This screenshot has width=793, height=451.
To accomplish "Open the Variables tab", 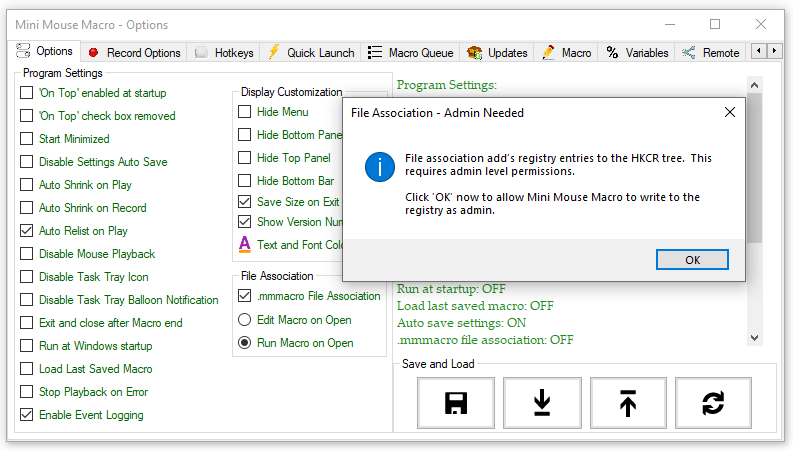I will (x=637, y=53).
